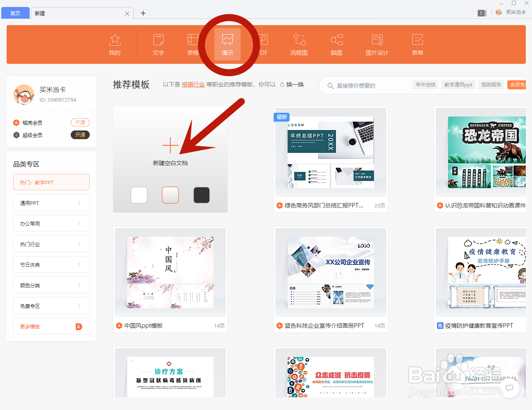Click the username 买米当卡 in sidebar
This screenshot has height=410, width=532.
[53, 89]
